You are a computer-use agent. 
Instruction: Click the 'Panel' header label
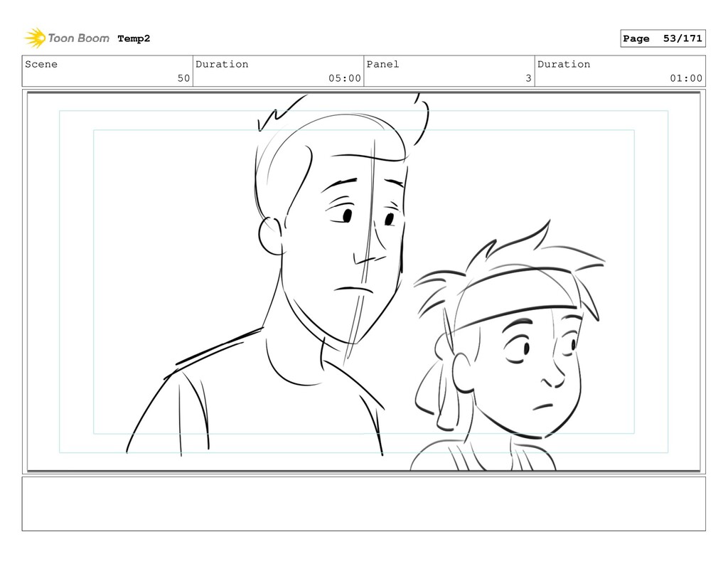(382, 64)
